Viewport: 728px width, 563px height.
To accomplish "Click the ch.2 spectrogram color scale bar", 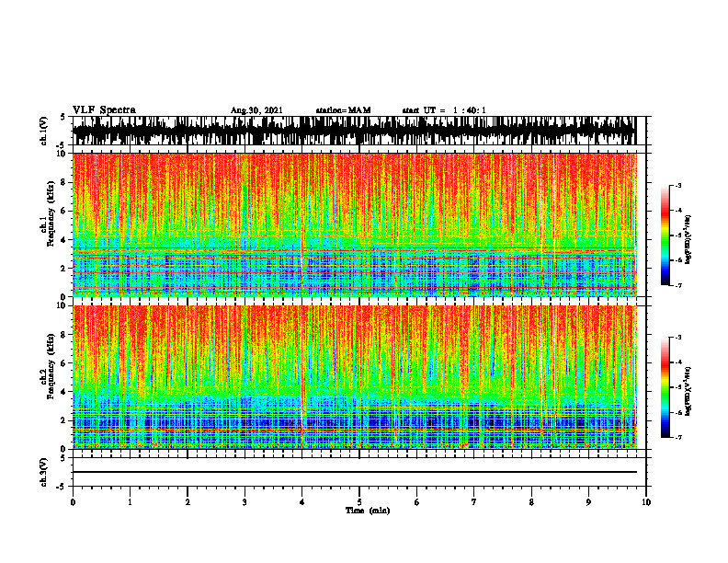I will [x=665, y=387].
